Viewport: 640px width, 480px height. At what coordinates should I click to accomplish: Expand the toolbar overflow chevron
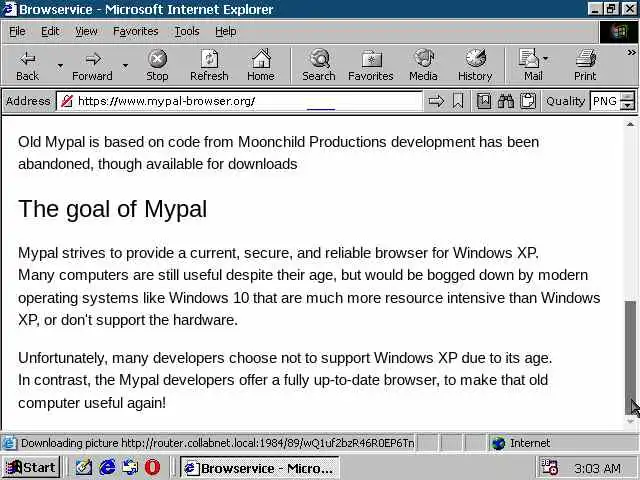pyautogui.click(x=631, y=52)
